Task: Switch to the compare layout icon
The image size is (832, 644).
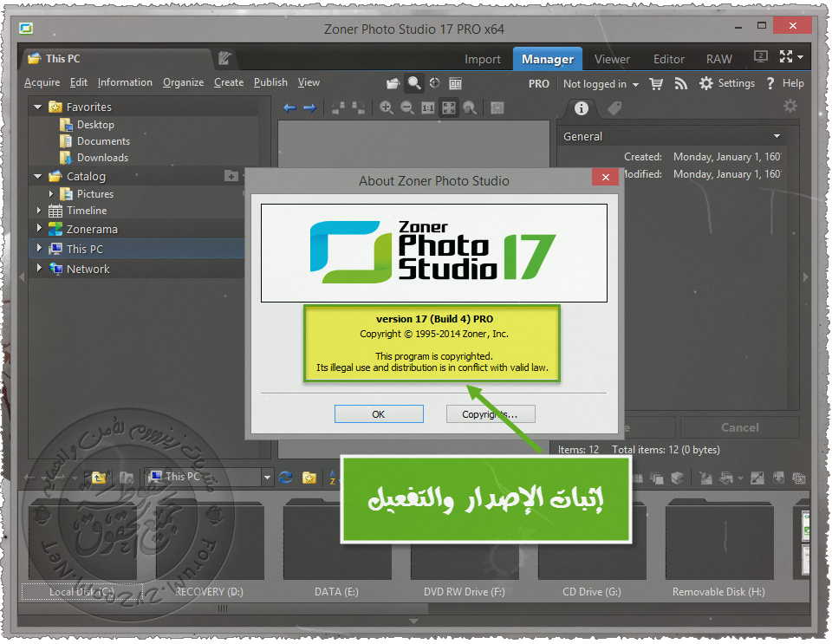Action: pos(455,83)
